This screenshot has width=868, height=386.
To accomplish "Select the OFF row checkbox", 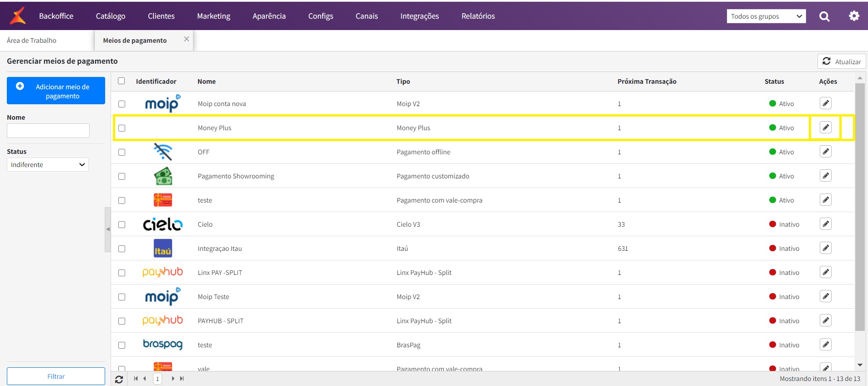I will (x=122, y=152).
